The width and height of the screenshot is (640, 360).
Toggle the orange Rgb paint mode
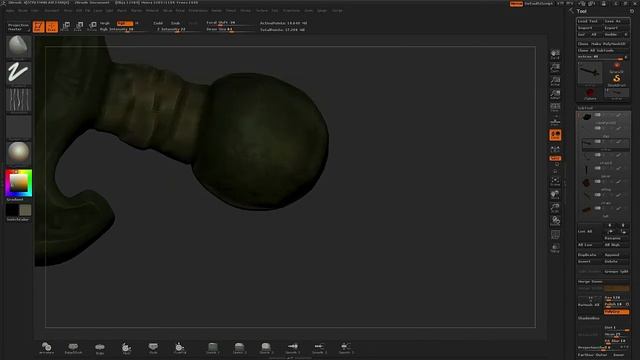[124, 23]
